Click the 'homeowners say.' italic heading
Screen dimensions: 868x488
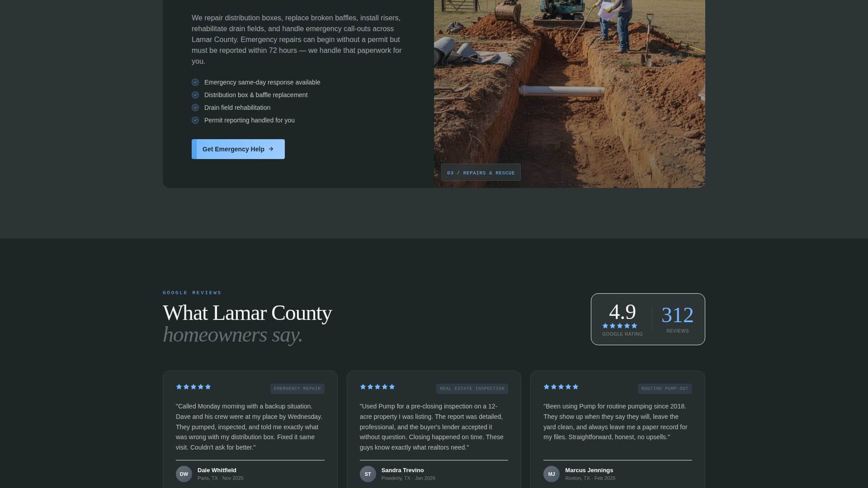[x=232, y=335]
